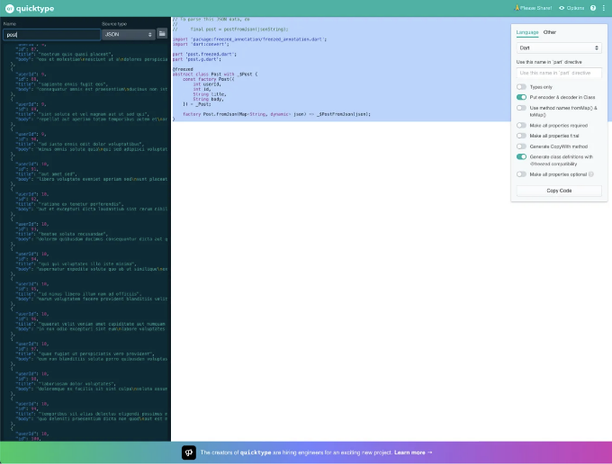This screenshot has height=464, width=612.
Task: Click the 'aut amet sed' title in JSON
Action: coord(46,174)
